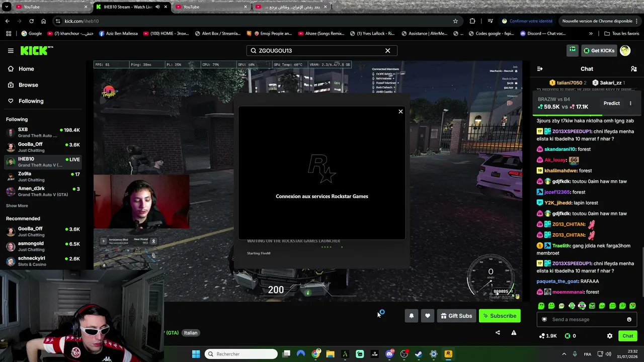Open the Kick shop icon beside Get KICKs
This screenshot has width=644, height=362.
(572, 50)
